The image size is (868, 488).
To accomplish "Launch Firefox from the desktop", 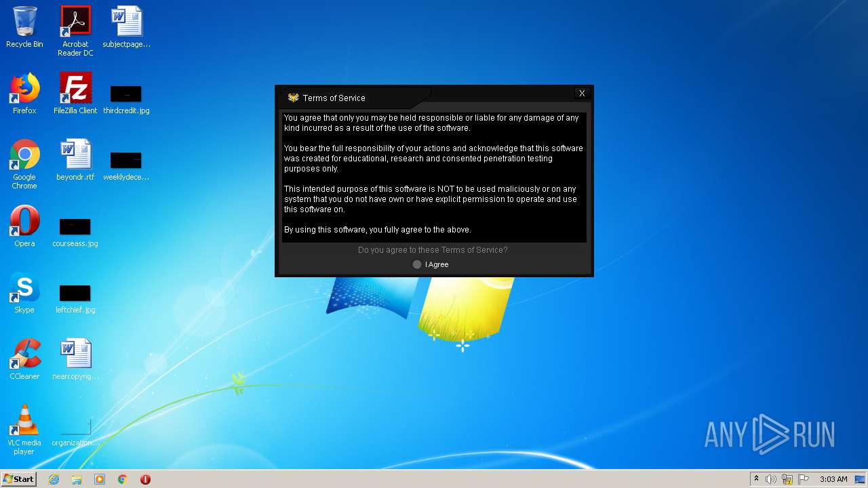I will pos(24,94).
